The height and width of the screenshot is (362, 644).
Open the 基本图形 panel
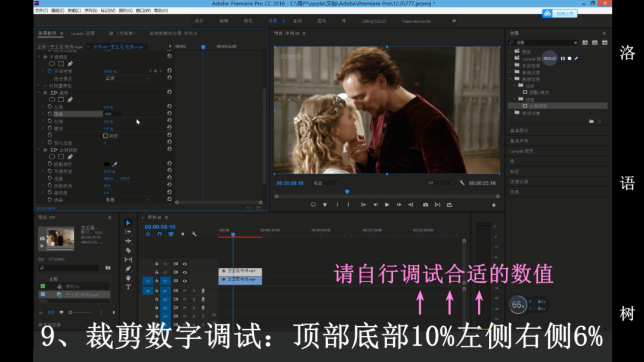coord(519,131)
